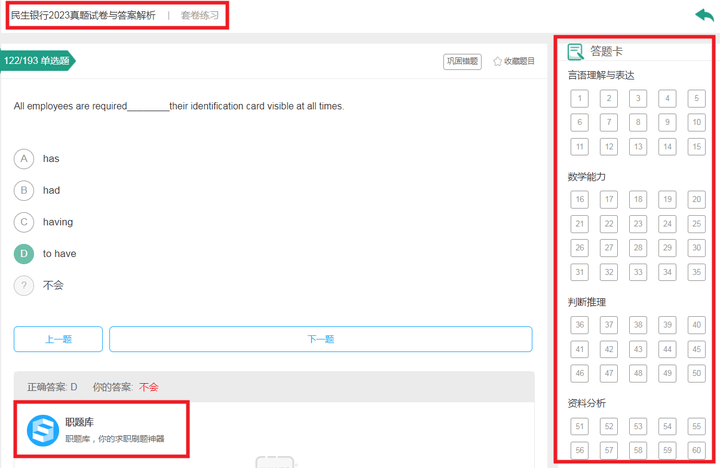
Task: Open question 20 under 数学能力
Action: pyautogui.click(x=697, y=199)
